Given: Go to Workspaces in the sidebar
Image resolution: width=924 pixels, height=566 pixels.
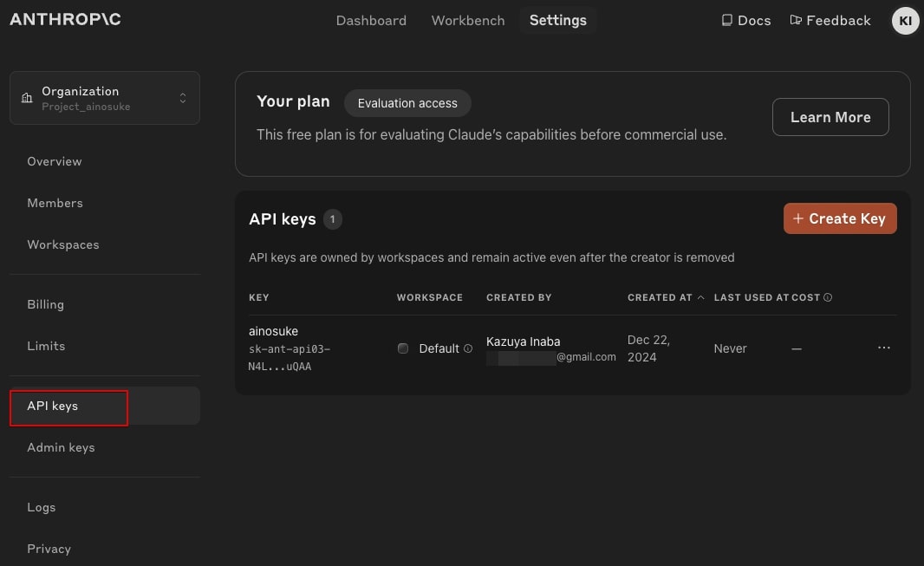Looking at the screenshot, I should pos(63,245).
